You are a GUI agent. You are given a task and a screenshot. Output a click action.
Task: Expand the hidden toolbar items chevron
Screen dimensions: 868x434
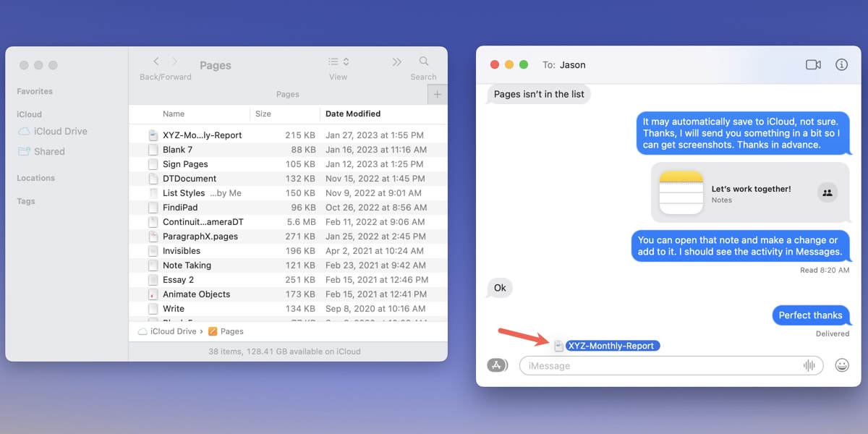395,61
